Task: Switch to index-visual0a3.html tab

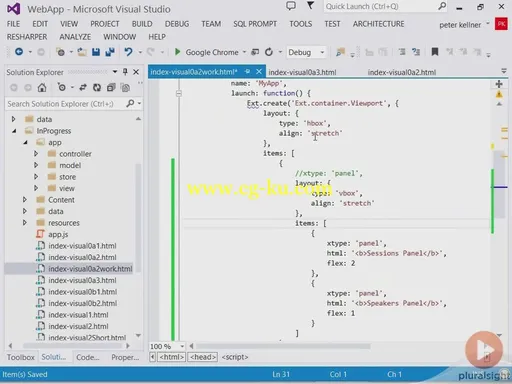Action: 302,72
